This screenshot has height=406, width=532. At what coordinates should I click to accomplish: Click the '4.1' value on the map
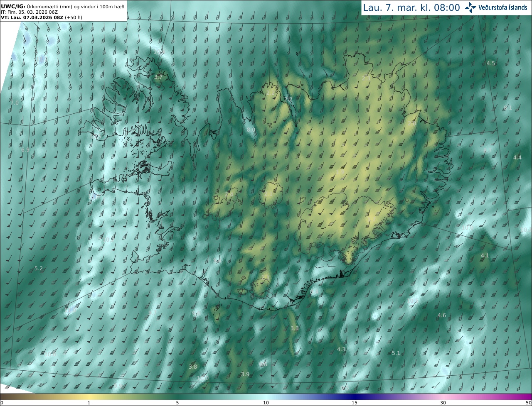tap(485, 255)
